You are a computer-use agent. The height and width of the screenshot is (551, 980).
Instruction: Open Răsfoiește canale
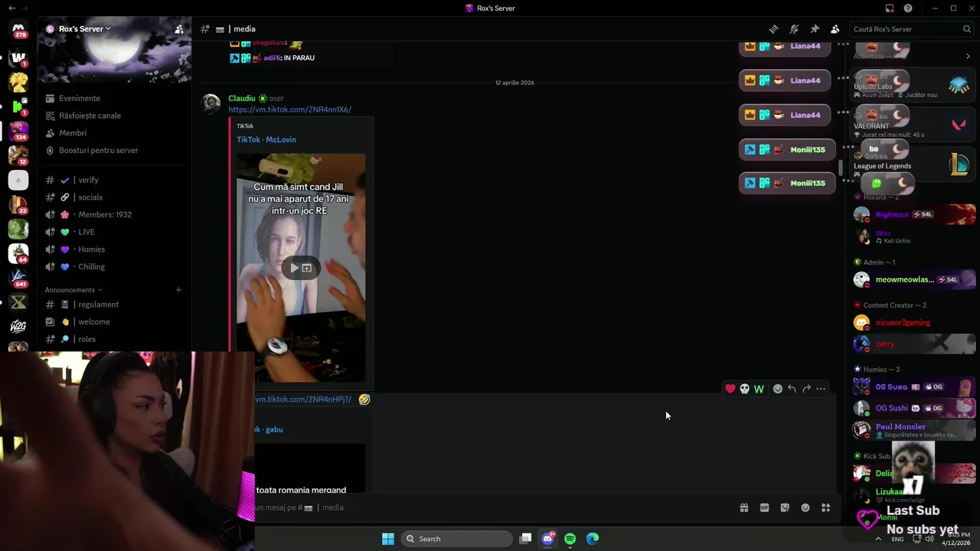90,116
